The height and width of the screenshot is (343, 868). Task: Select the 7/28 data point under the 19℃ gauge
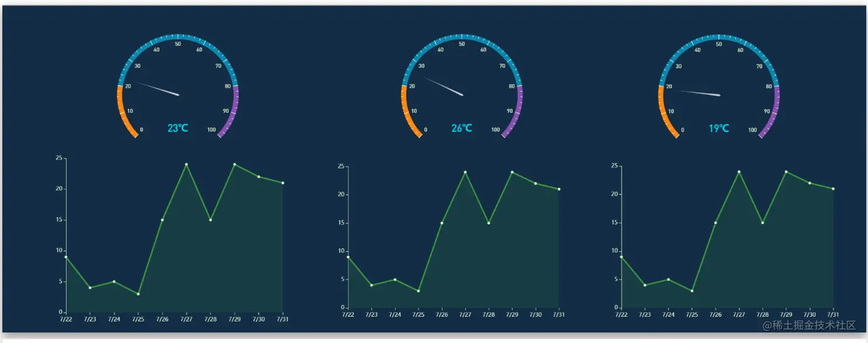click(762, 223)
